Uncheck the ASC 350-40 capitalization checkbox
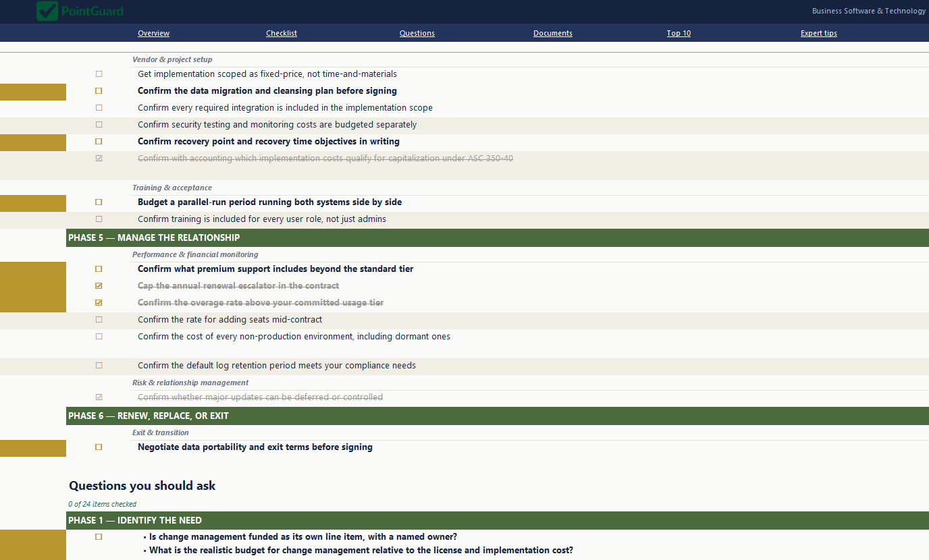 click(x=99, y=159)
